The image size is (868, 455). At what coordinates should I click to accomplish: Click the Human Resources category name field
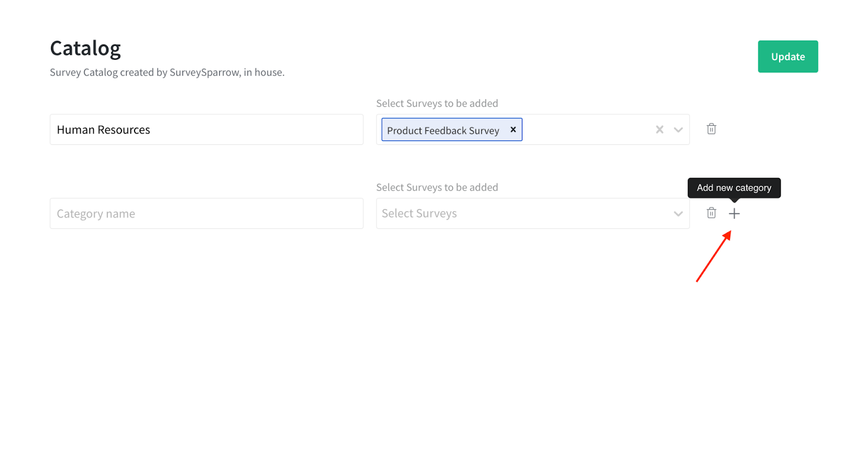[206, 130]
